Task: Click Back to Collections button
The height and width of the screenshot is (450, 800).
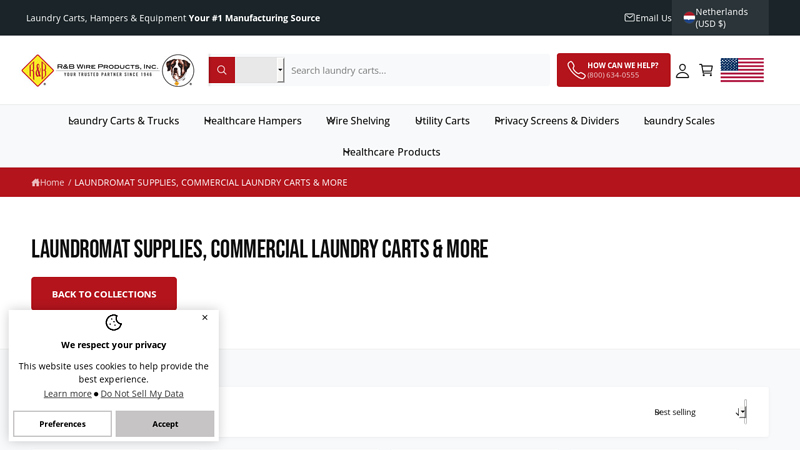Action: click(104, 294)
